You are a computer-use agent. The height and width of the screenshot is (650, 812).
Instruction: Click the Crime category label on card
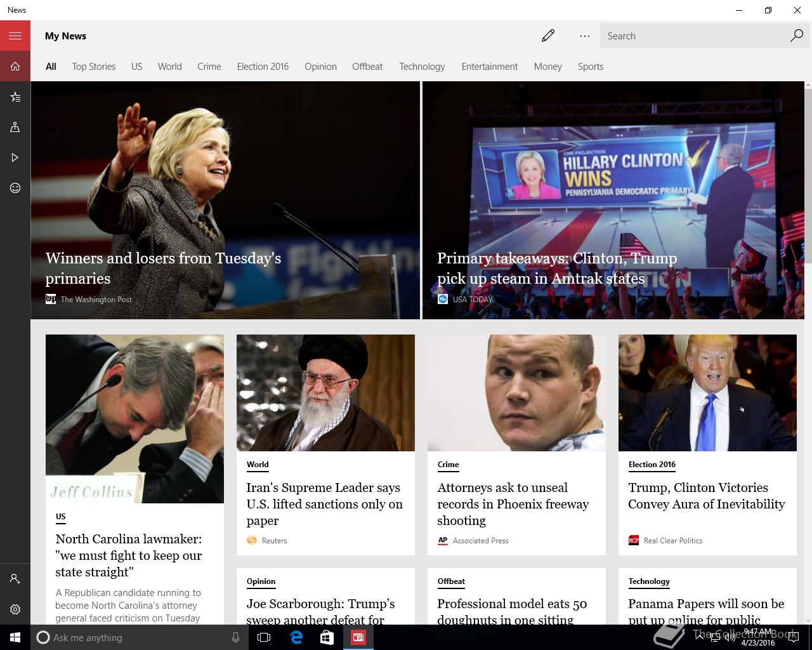coord(448,465)
